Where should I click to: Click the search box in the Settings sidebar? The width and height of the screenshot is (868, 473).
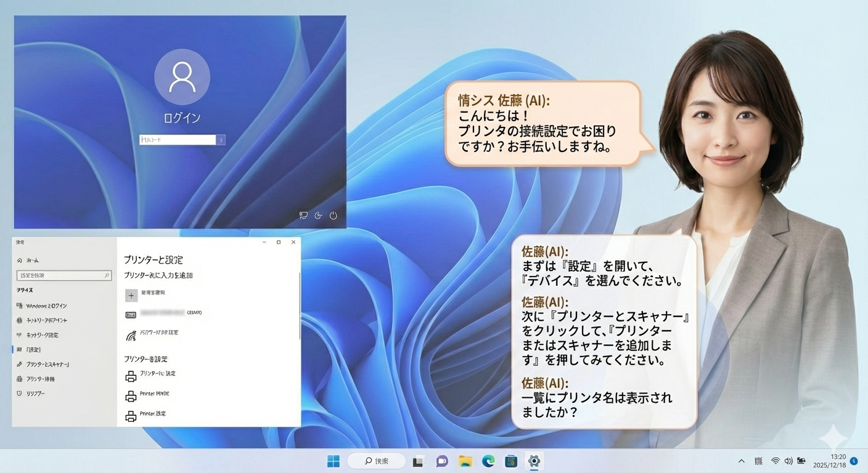(x=64, y=275)
